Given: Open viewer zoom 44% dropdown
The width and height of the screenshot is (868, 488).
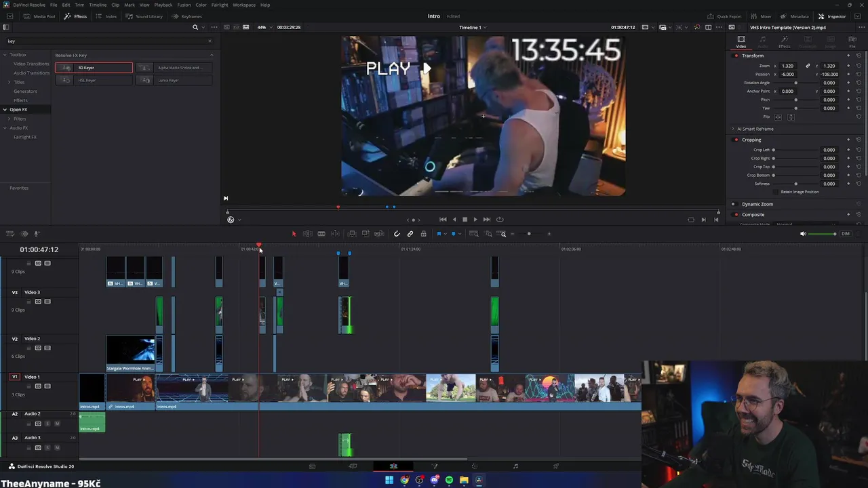Looking at the screenshot, I should (264, 27).
